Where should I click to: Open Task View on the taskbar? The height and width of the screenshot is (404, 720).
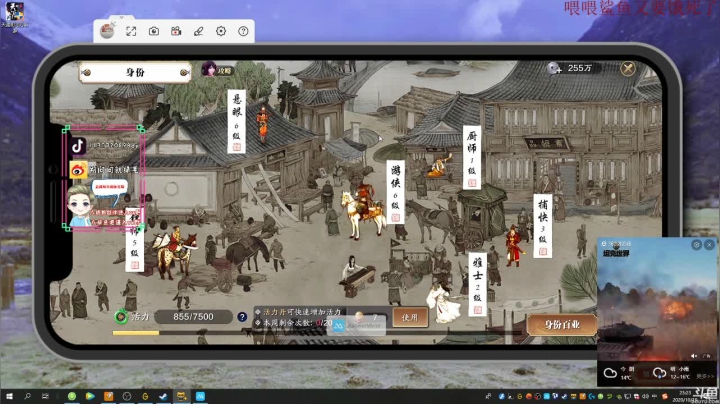point(45,396)
